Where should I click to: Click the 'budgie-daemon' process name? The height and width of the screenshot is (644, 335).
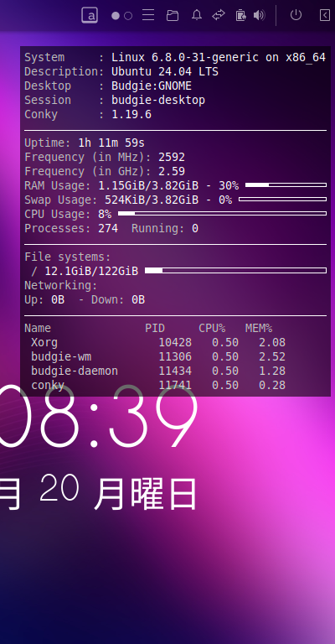coord(75,371)
